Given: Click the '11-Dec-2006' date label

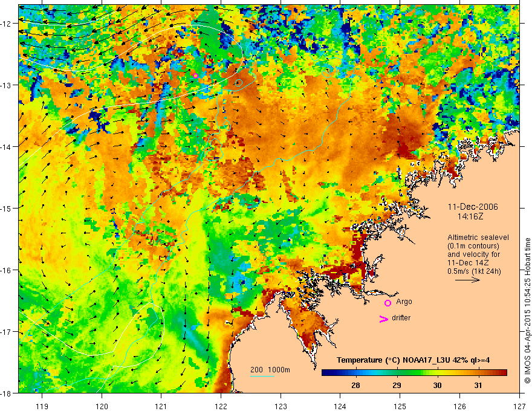Looking at the screenshot, I should pos(473,207).
